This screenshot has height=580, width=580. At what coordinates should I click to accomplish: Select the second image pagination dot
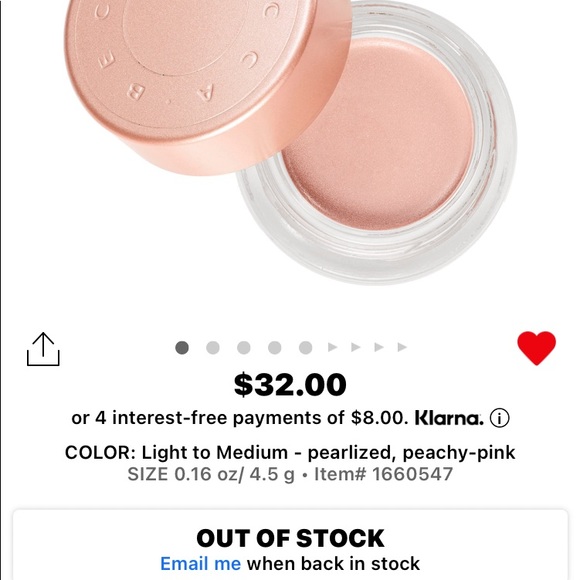pyautogui.click(x=213, y=348)
